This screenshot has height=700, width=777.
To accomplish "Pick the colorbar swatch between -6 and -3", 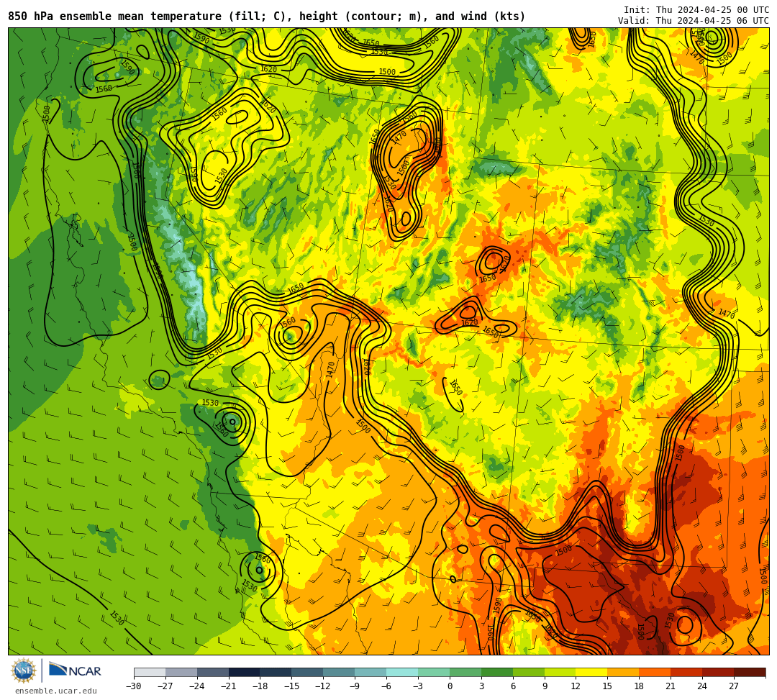I will coord(402,672).
